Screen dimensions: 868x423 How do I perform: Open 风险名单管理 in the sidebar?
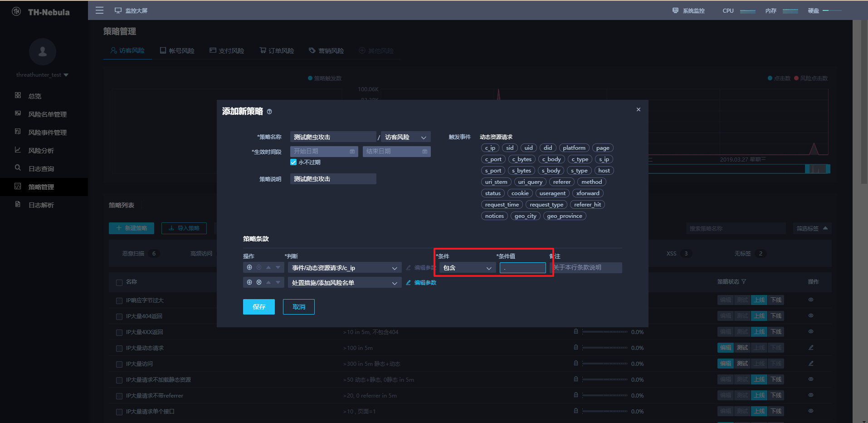(47, 114)
